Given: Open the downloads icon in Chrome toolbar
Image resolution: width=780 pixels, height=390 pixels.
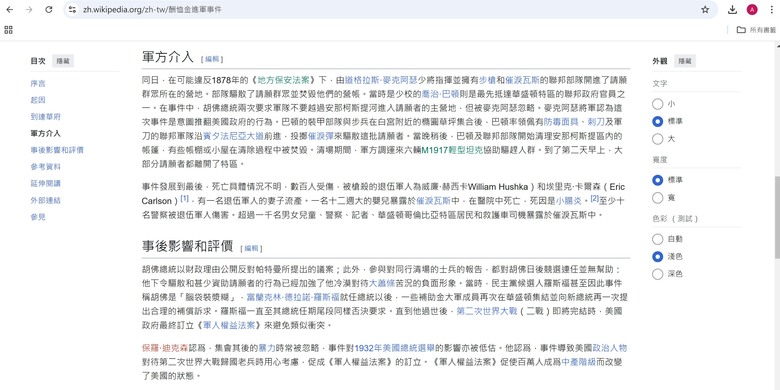Looking at the screenshot, I should point(732,9).
